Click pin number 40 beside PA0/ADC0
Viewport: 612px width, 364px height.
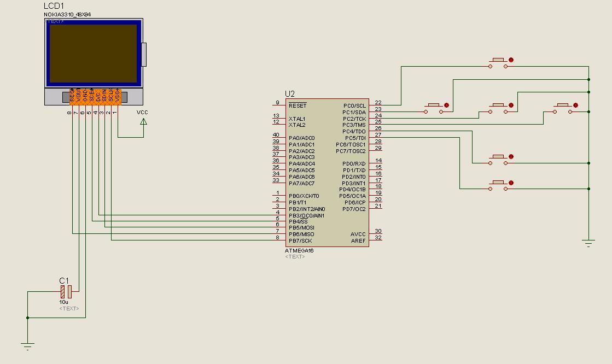[x=276, y=135]
